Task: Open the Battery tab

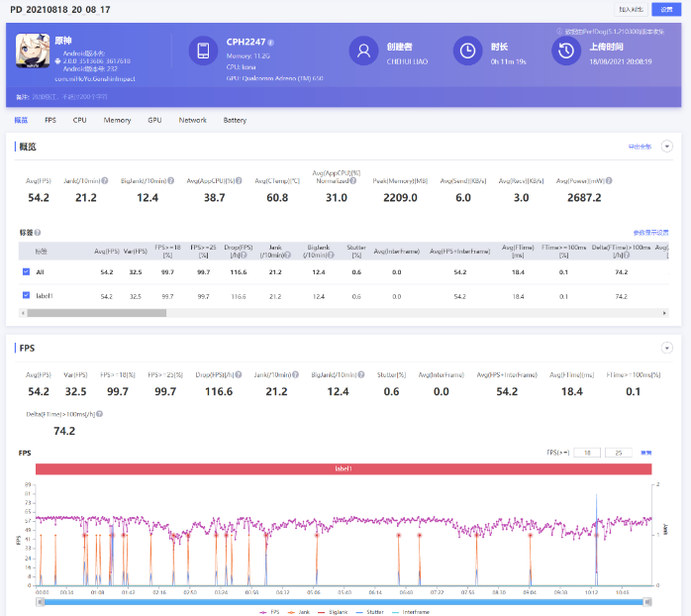Action: click(x=235, y=120)
